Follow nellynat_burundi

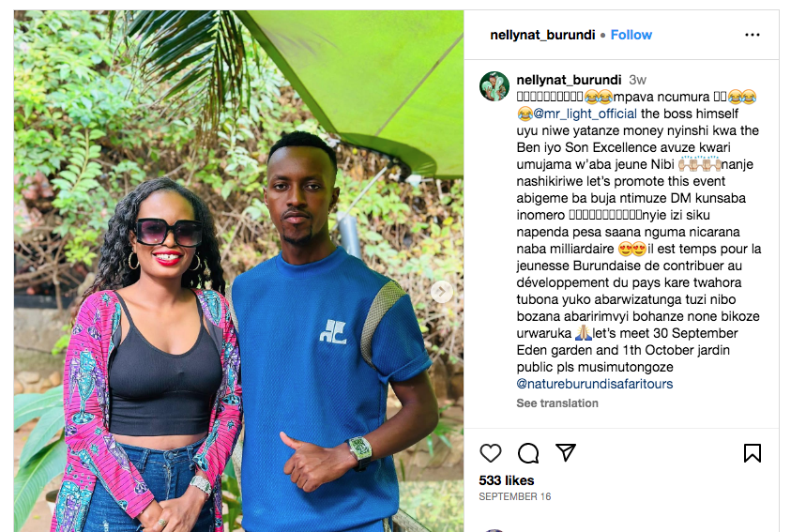pos(631,35)
